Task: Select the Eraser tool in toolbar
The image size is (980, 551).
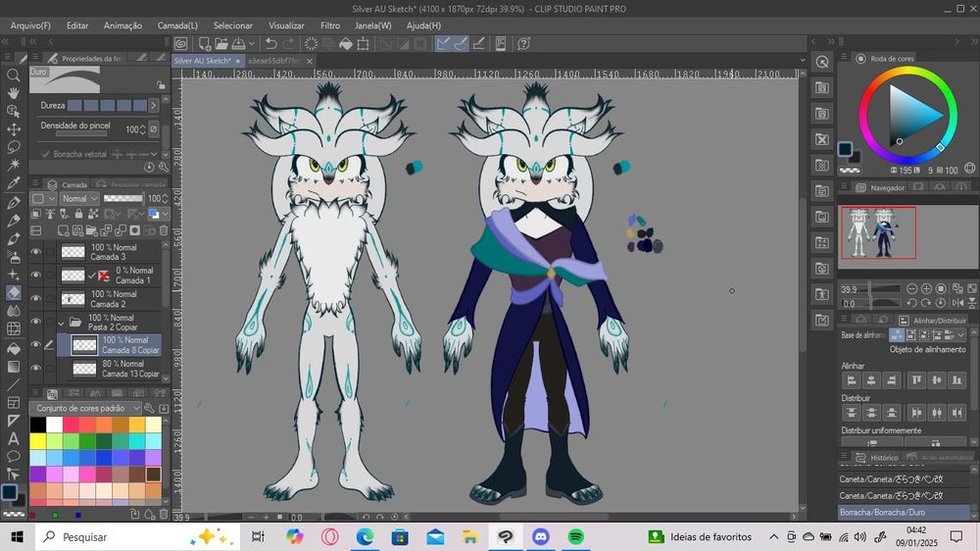Action: pyautogui.click(x=13, y=292)
